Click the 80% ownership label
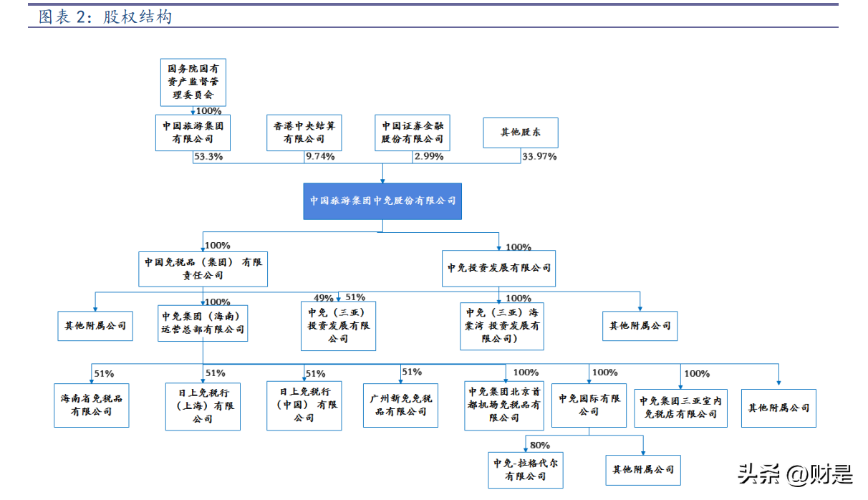This screenshot has height=500, width=868. click(x=540, y=445)
